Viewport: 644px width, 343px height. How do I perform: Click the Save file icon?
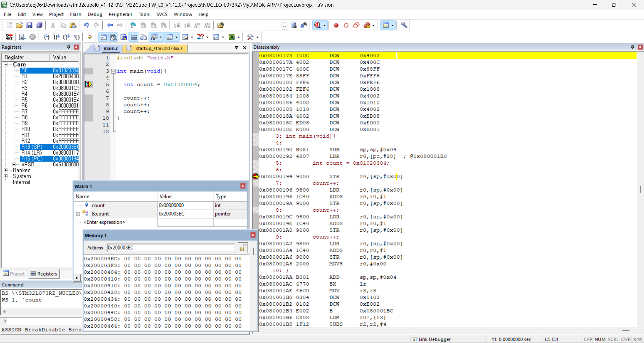[29, 25]
